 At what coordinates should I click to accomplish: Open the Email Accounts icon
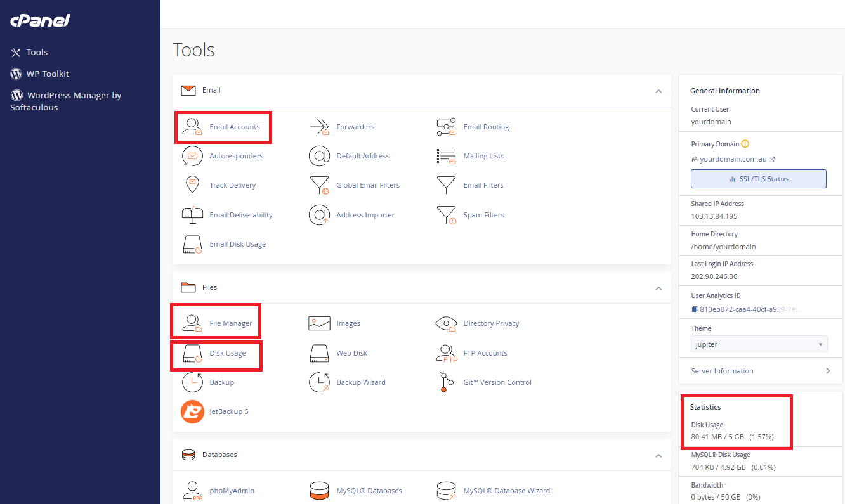(x=192, y=127)
